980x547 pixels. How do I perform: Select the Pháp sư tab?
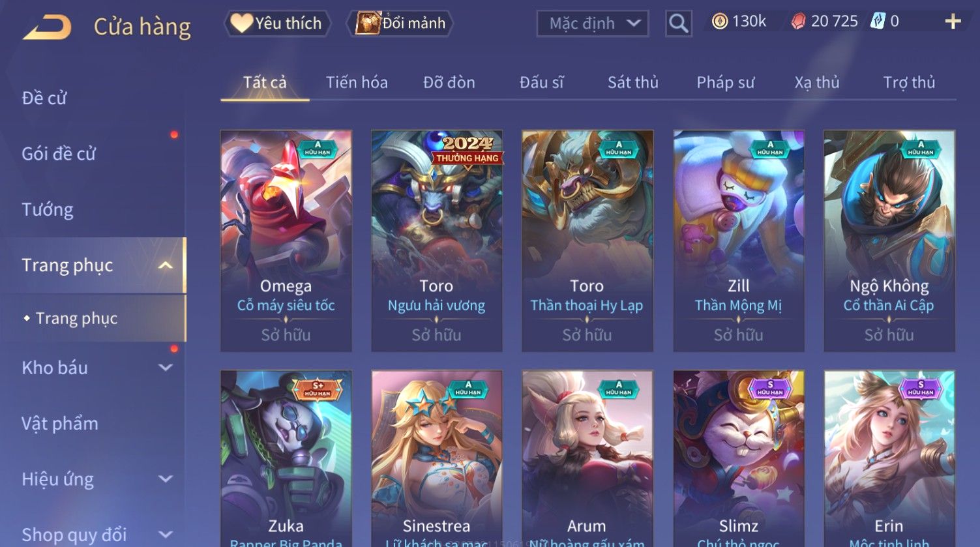point(725,83)
